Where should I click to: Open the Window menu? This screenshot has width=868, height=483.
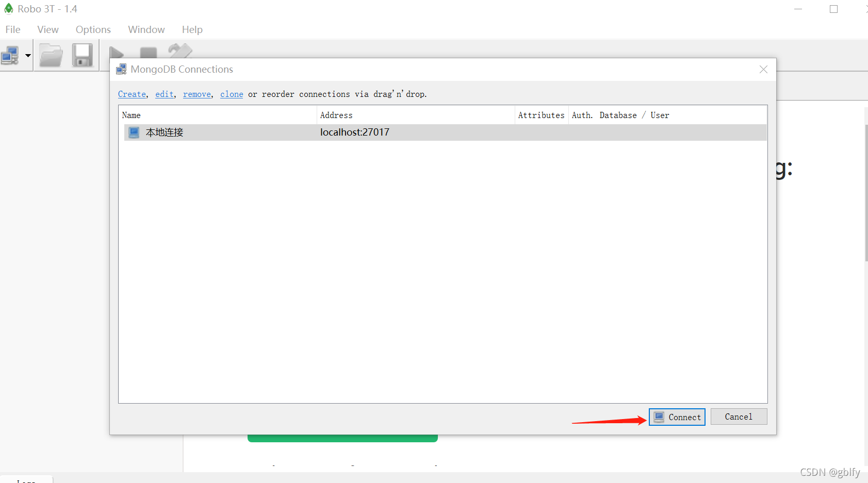[146, 29]
